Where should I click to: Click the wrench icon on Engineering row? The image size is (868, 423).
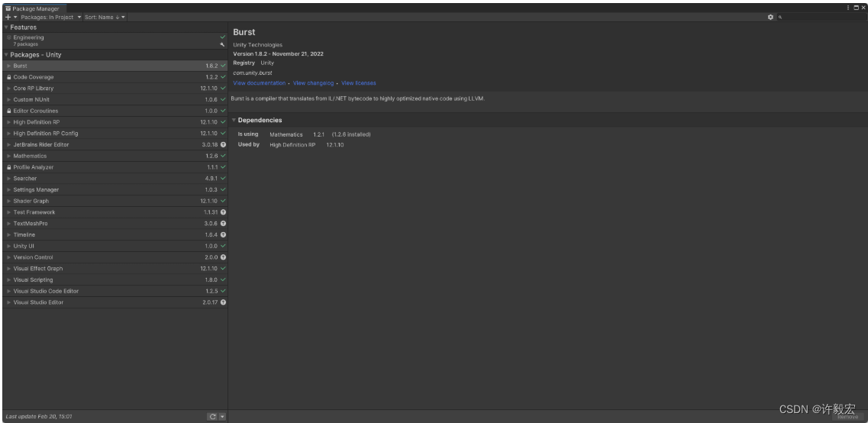(223, 44)
